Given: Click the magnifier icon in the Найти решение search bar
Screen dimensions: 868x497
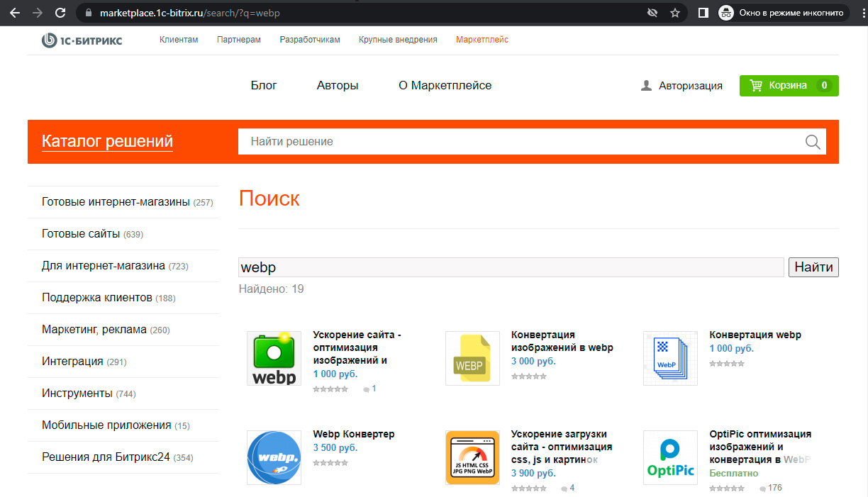Looking at the screenshot, I should (x=813, y=142).
